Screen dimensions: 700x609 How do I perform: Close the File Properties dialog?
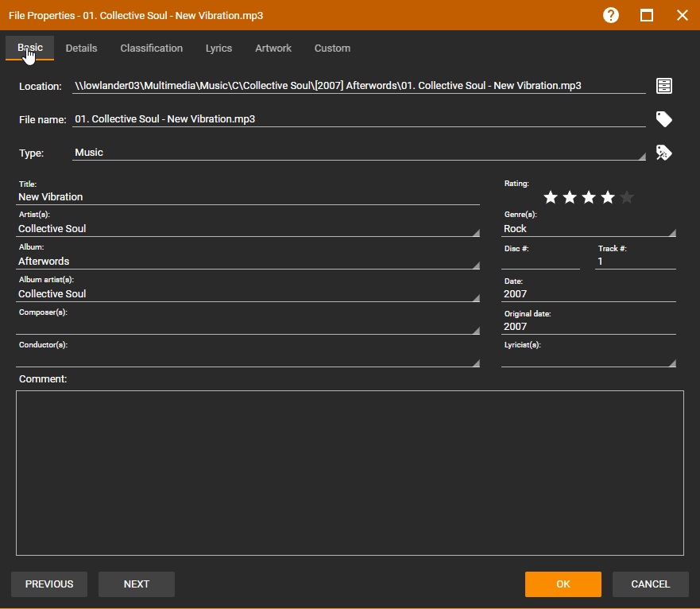click(682, 15)
